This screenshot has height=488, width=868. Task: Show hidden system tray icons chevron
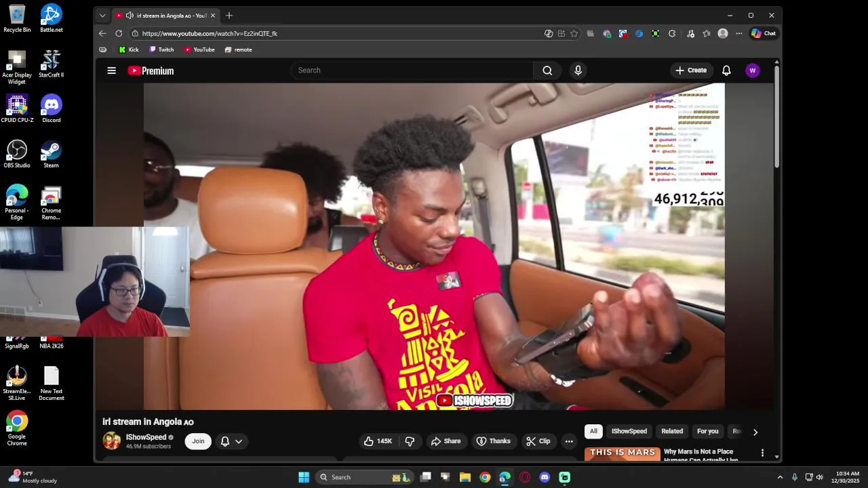(x=780, y=477)
